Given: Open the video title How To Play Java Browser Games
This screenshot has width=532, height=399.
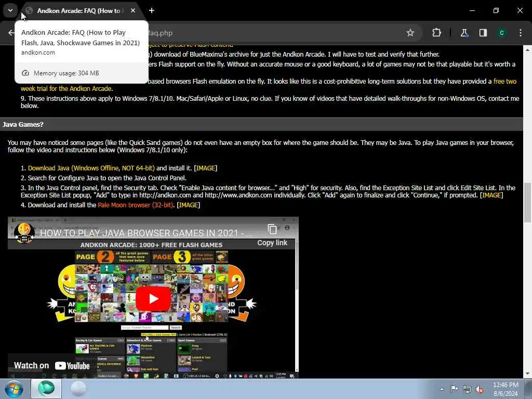Looking at the screenshot, I should (x=146, y=233).
